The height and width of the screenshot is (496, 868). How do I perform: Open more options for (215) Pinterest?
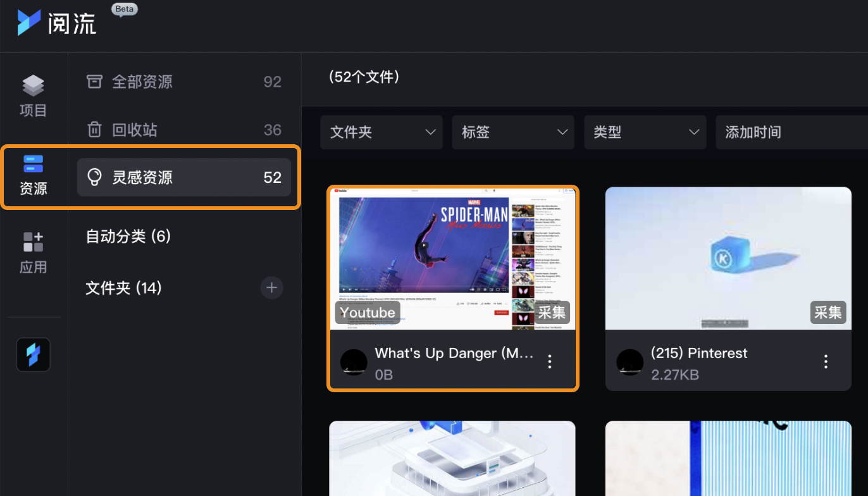coord(826,361)
